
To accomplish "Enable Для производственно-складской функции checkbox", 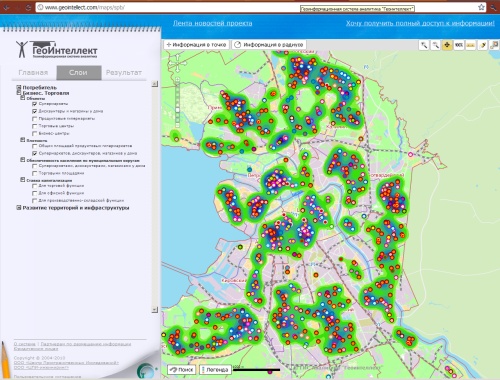I will (x=34, y=201).
